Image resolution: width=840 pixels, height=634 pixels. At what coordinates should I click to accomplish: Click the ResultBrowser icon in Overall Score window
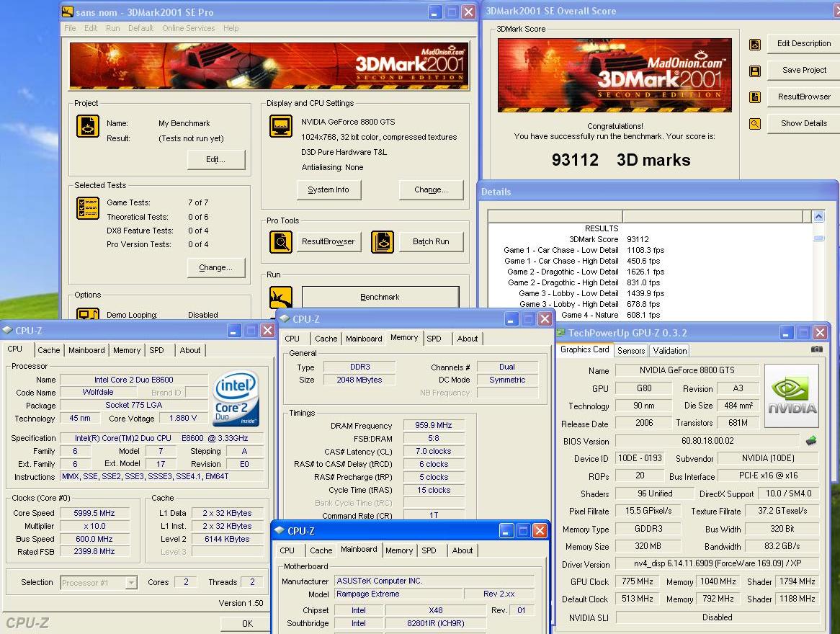tap(754, 97)
